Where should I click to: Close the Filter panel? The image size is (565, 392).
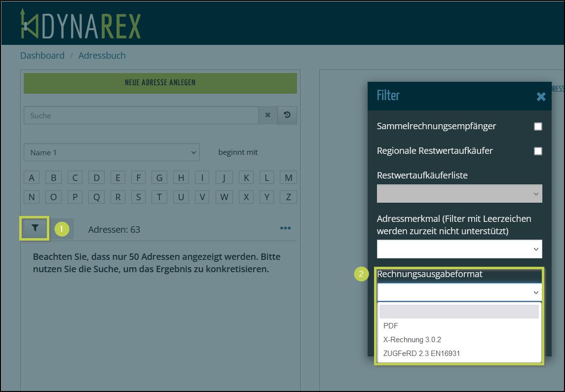coord(541,97)
